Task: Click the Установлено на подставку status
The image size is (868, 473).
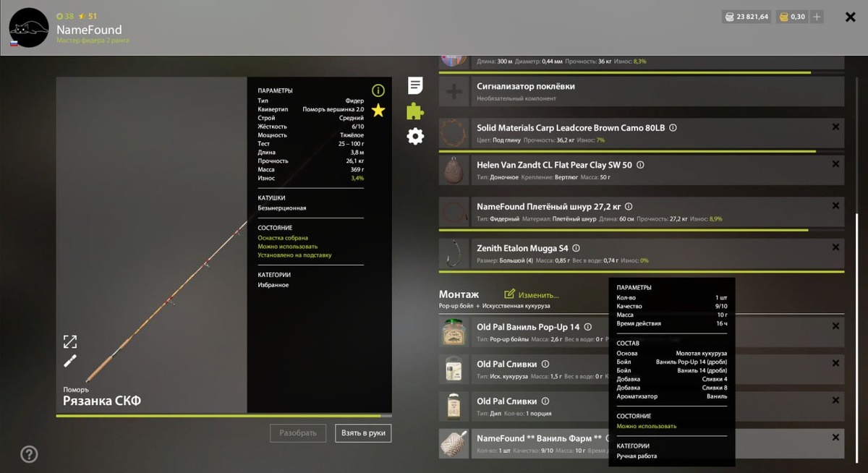Action: (294, 255)
